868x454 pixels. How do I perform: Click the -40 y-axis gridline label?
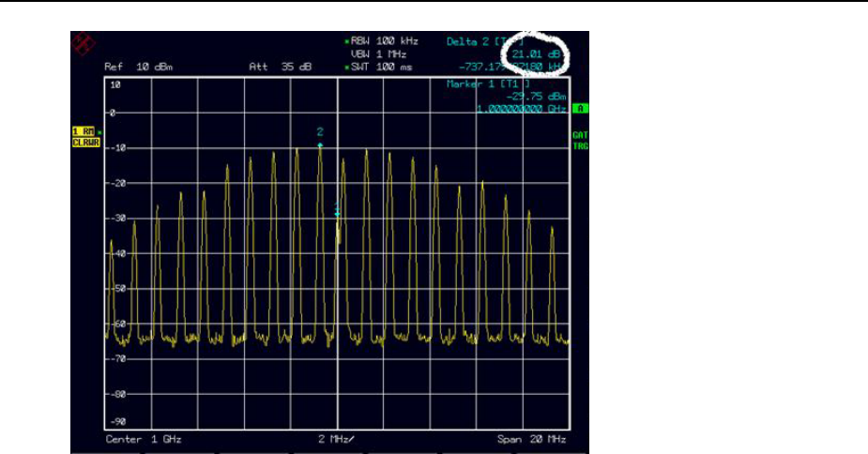pyautogui.click(x=116, y=253)
